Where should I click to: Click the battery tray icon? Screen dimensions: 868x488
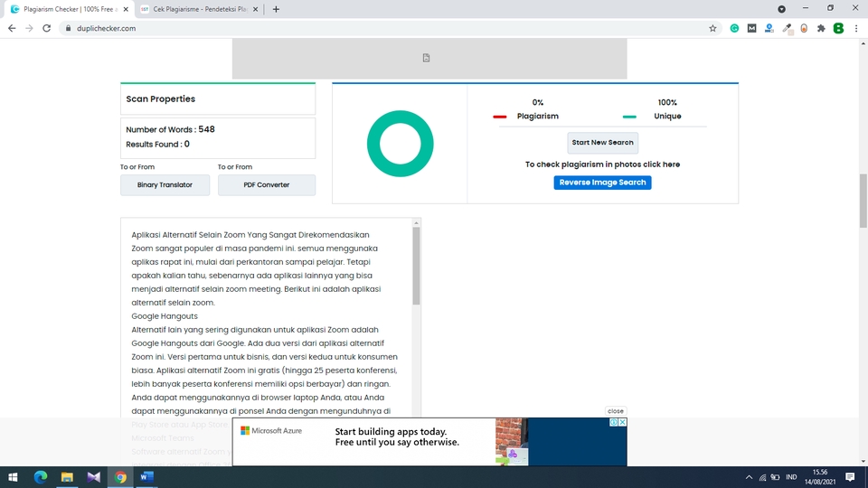775,477
